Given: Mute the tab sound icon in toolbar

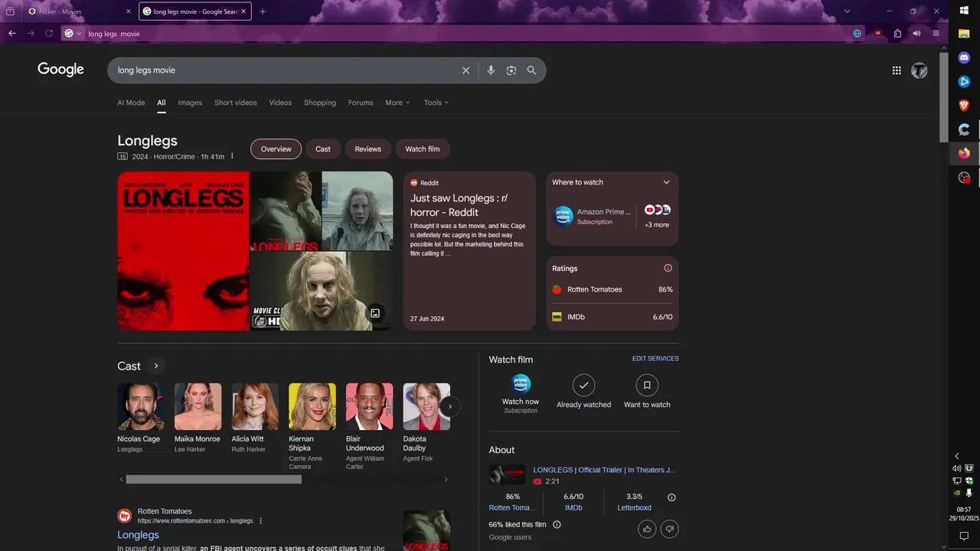Looking at the screenshot, I should click(916, 34).
